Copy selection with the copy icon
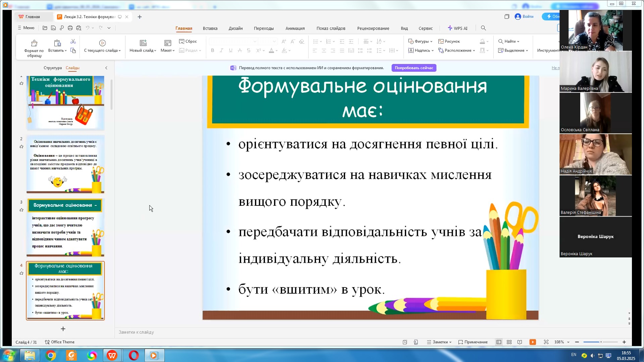Viewport: 644px width, 362px height. tap(73, 51)
